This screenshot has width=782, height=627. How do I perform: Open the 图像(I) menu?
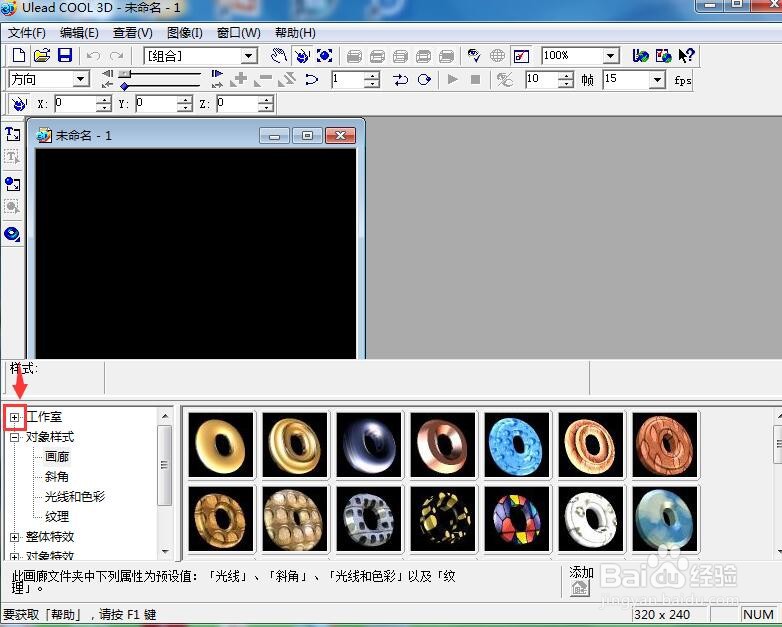pos(185,33)
